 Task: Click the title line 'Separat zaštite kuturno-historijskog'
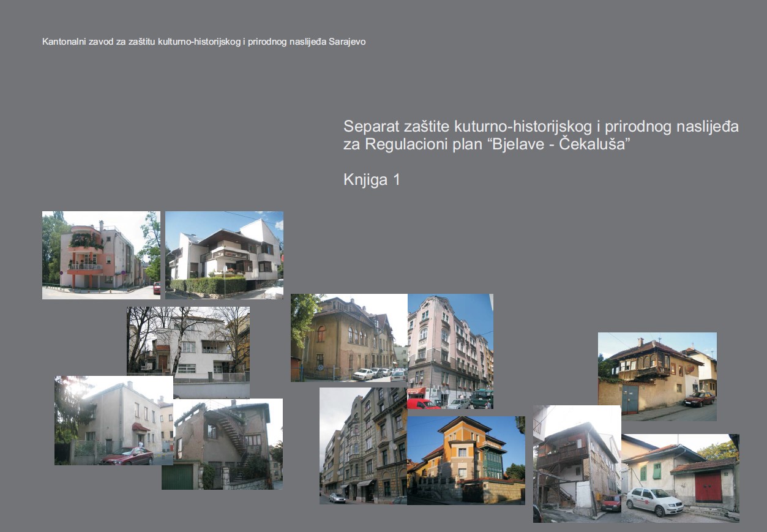click(541, 127)
